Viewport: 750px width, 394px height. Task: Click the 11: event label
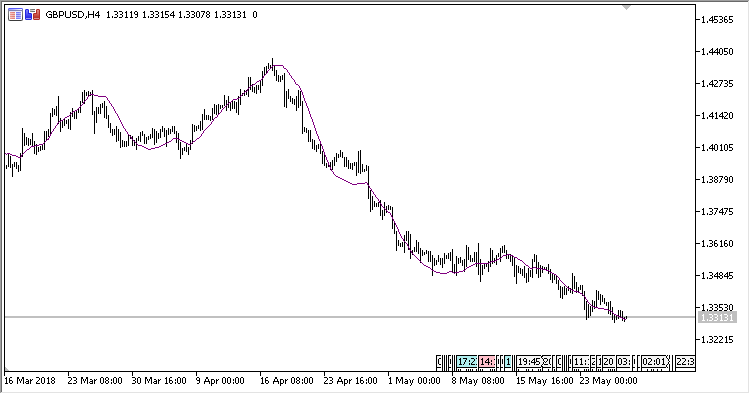click(581, 362)
